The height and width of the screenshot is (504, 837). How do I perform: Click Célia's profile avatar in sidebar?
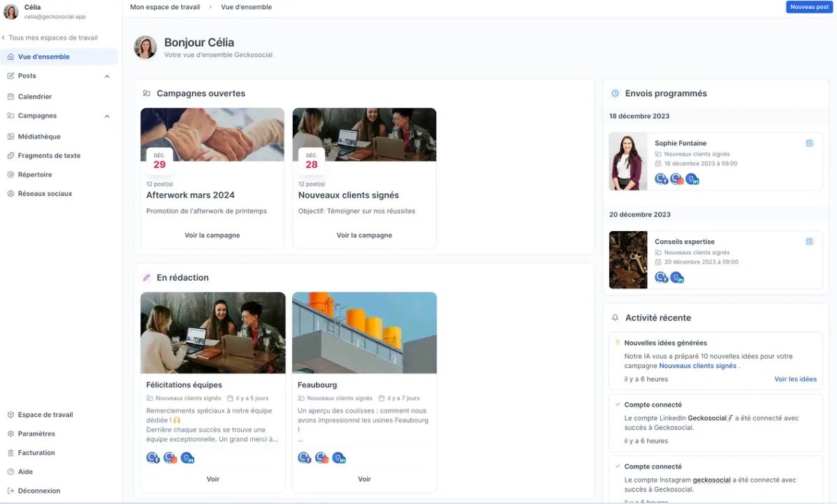coord(10,11)
